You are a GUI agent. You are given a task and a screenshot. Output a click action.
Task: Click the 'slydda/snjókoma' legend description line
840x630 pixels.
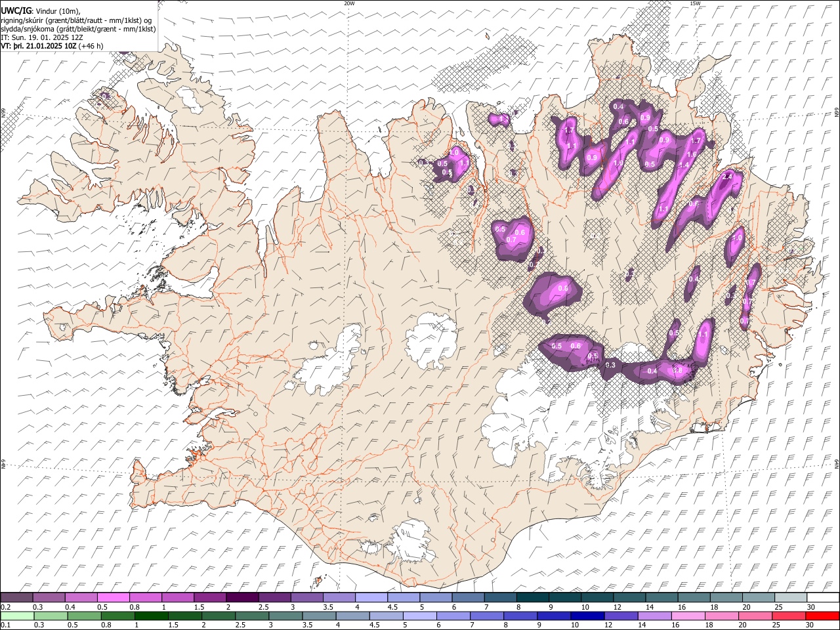point(79,29)
